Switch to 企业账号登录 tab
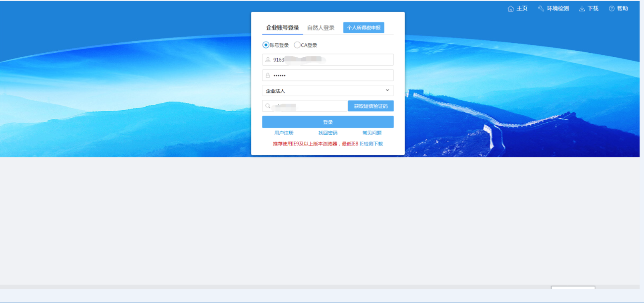Viewport: 644px width, 303px height. [283, 28]
